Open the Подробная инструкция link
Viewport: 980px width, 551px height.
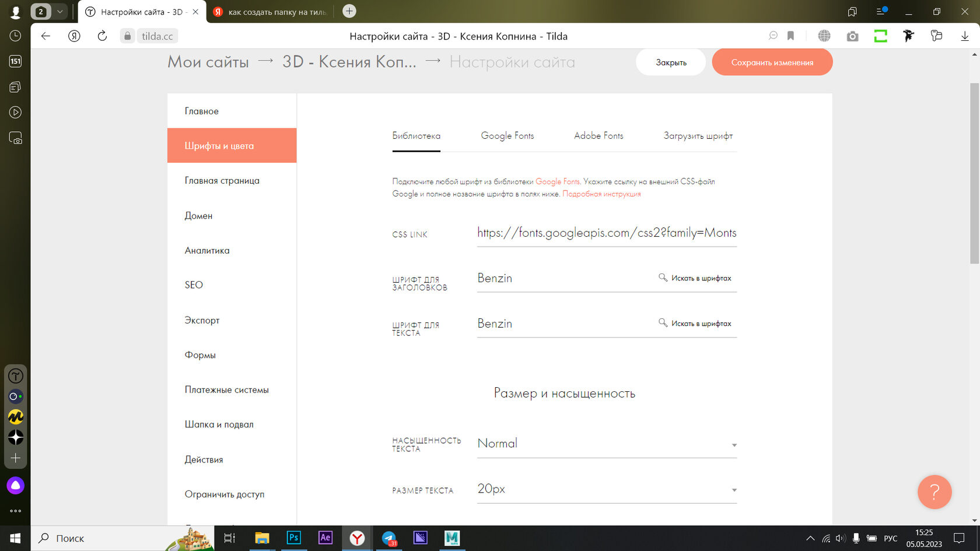(601, 194)
